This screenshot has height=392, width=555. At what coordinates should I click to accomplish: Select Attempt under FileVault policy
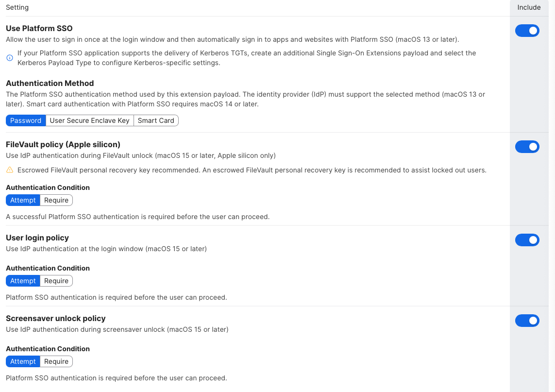(23, 200)
